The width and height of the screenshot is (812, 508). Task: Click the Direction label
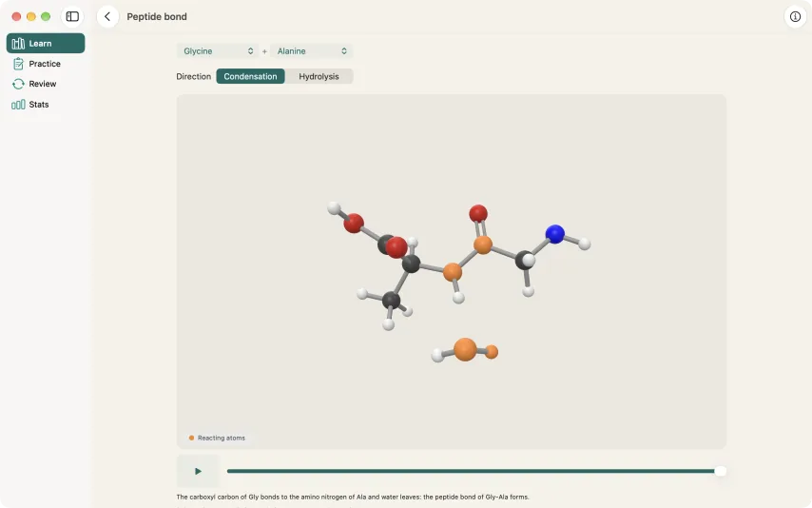[x=194, y=76]
